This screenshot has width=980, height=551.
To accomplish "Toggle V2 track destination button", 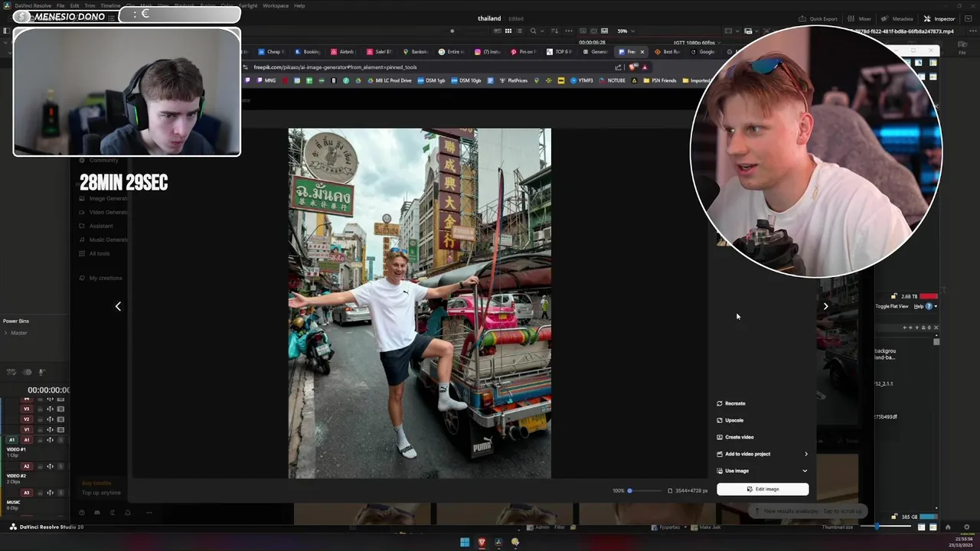I will (x=26, y=419).
